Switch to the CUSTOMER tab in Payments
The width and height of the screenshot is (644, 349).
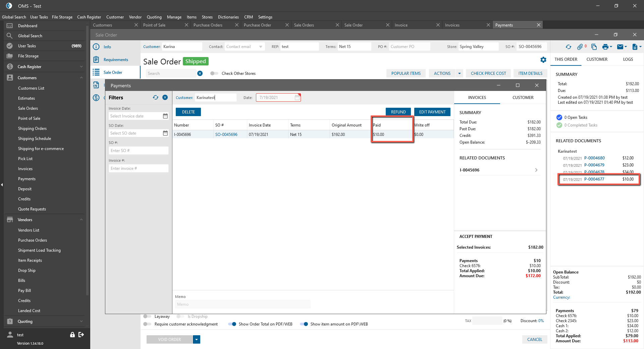pyautogui.click(x=523, y=98)
